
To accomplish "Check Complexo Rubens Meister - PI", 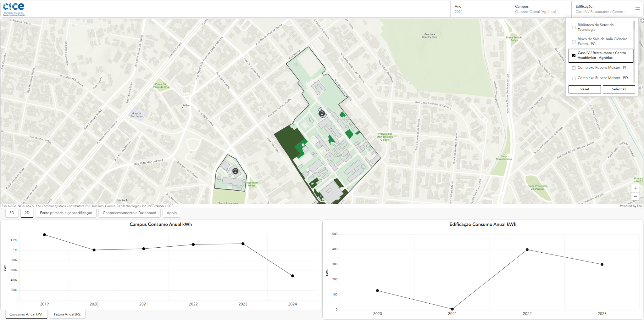I will point(574,68).
